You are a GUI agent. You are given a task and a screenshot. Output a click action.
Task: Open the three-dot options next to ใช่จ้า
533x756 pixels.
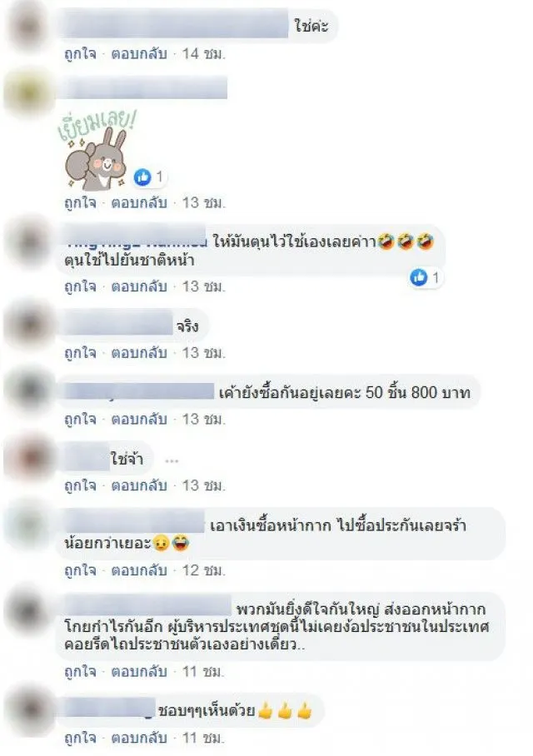172,461
